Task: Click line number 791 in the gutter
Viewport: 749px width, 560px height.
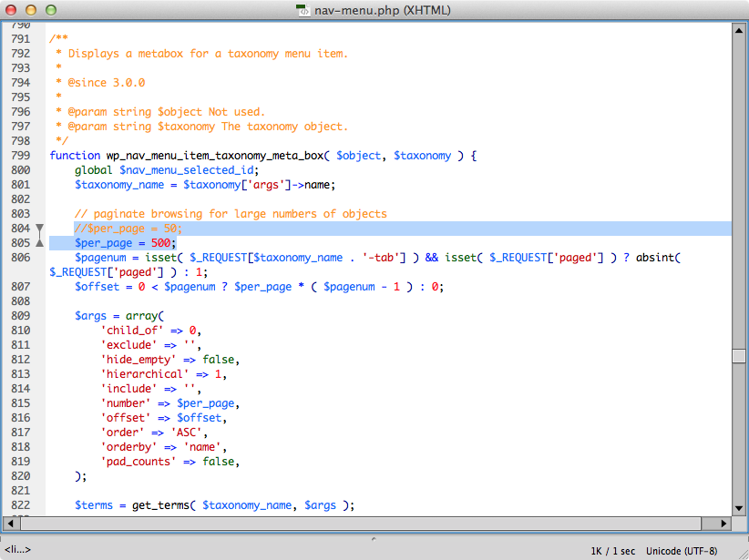Action: point(21,38)
